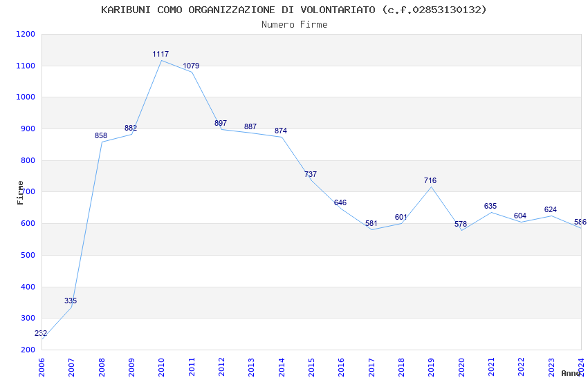Select the data label 897
Screen dimensions: 588x380
pyautogui.click(x=221, y=123)
